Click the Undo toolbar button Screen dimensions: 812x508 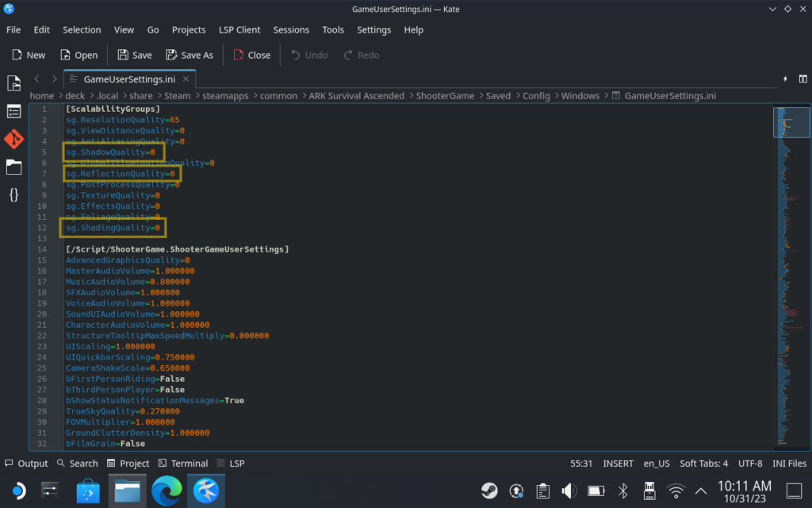pyautogui.click(x=310, y=55)
